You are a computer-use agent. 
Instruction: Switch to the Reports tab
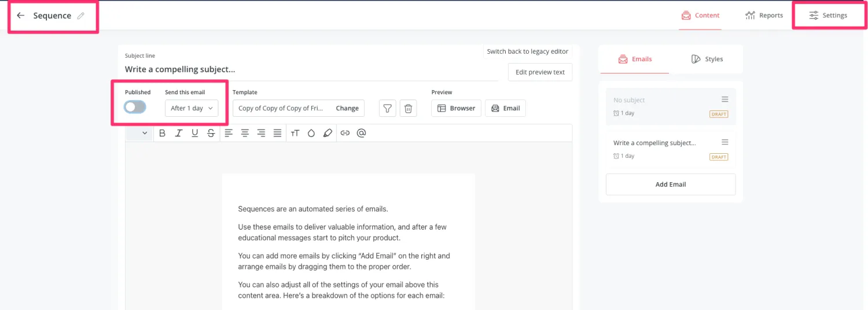[764, 16]
